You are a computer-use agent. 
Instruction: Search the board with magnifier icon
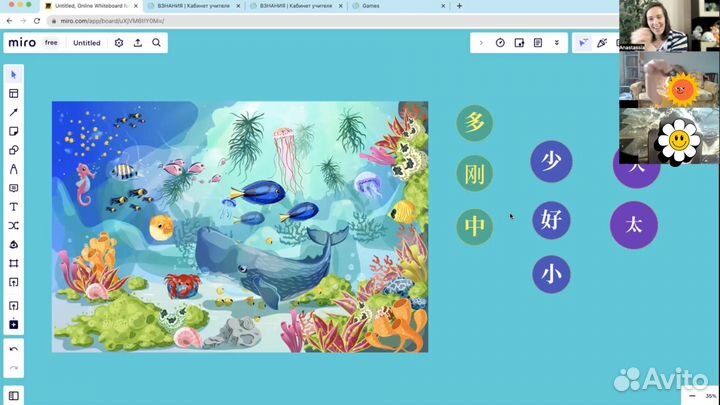(x=157, y=43)
